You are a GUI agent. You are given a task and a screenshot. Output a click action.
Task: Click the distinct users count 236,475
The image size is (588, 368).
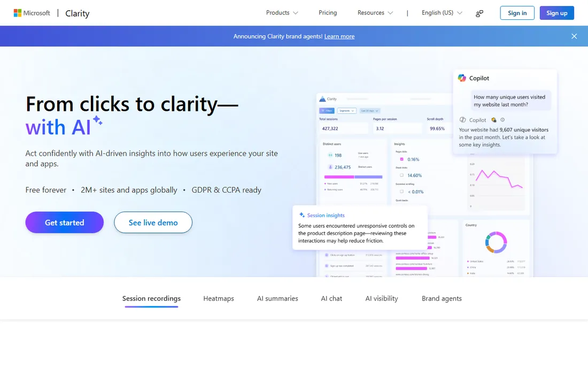(343, 167)
